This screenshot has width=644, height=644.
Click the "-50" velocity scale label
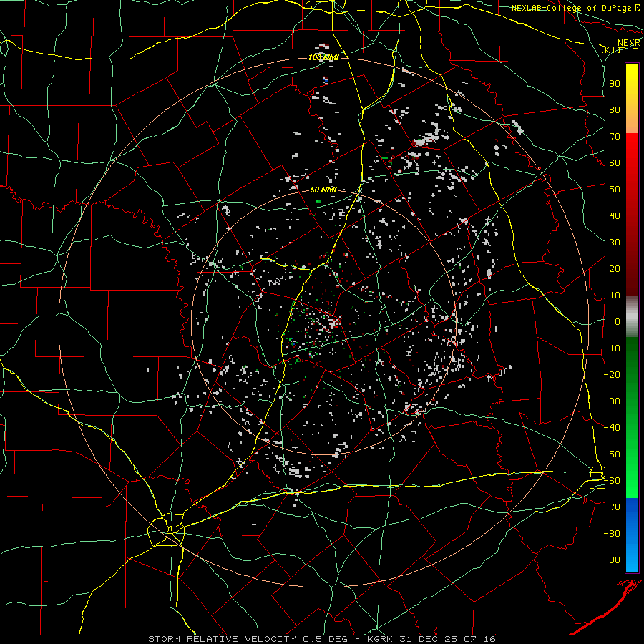click(x=612, y=454)
